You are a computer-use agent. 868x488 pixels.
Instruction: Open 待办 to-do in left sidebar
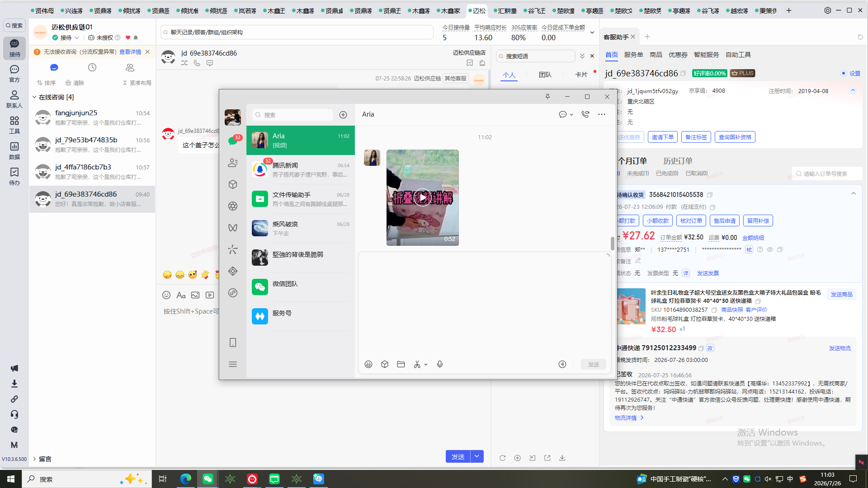point(14,176)
